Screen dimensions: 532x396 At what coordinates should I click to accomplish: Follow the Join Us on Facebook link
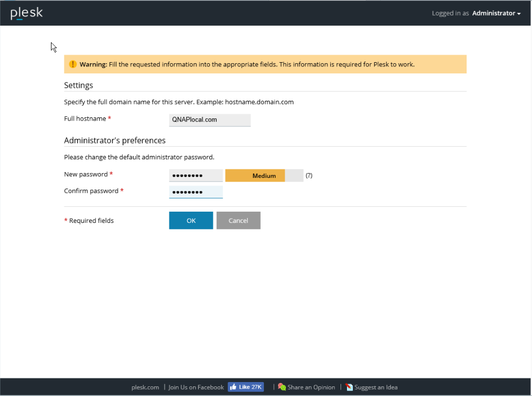[x=196, y=387]
